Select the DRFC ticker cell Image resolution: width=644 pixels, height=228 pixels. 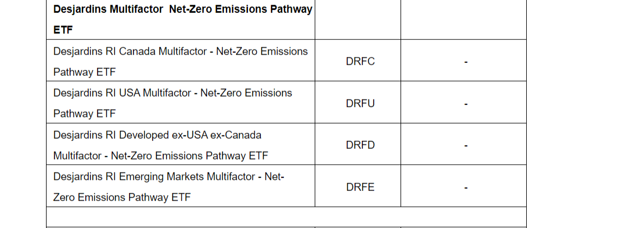coord(360,61)
